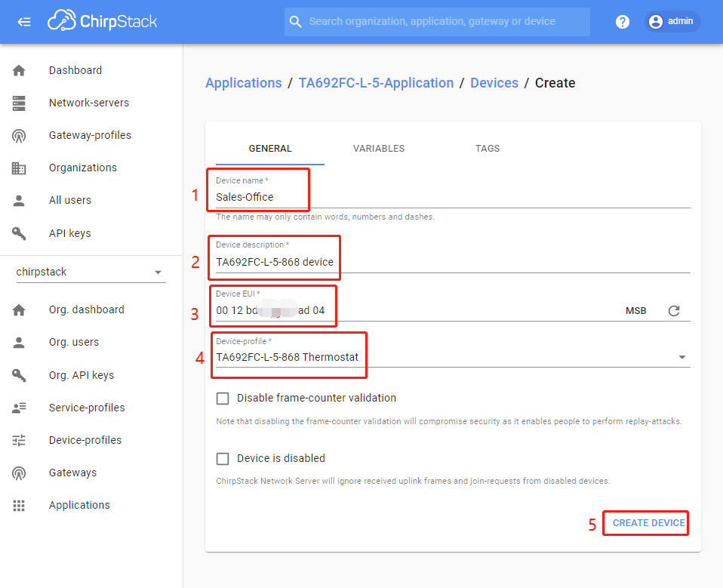Click the Org. users person icon
Screen dimensions: 723x588
19,342
